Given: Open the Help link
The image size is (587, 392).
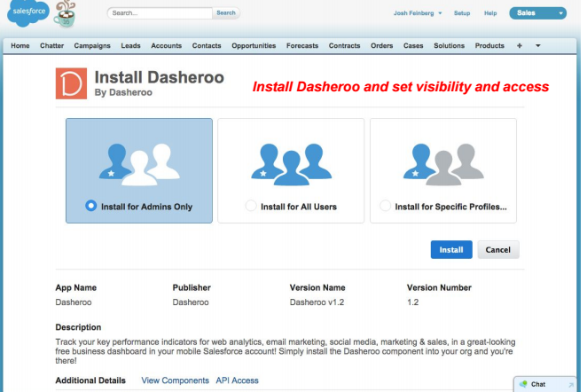Looking at the screenshot, I should click(490, 13).
